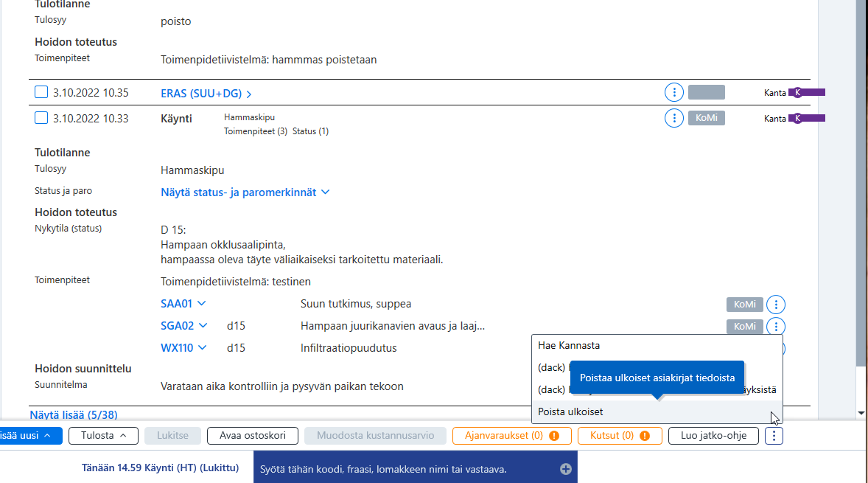868x483 pixels.
Task: Click the plus icon in the code input bar
Action: pyautogui.click(x=565, y=469)
